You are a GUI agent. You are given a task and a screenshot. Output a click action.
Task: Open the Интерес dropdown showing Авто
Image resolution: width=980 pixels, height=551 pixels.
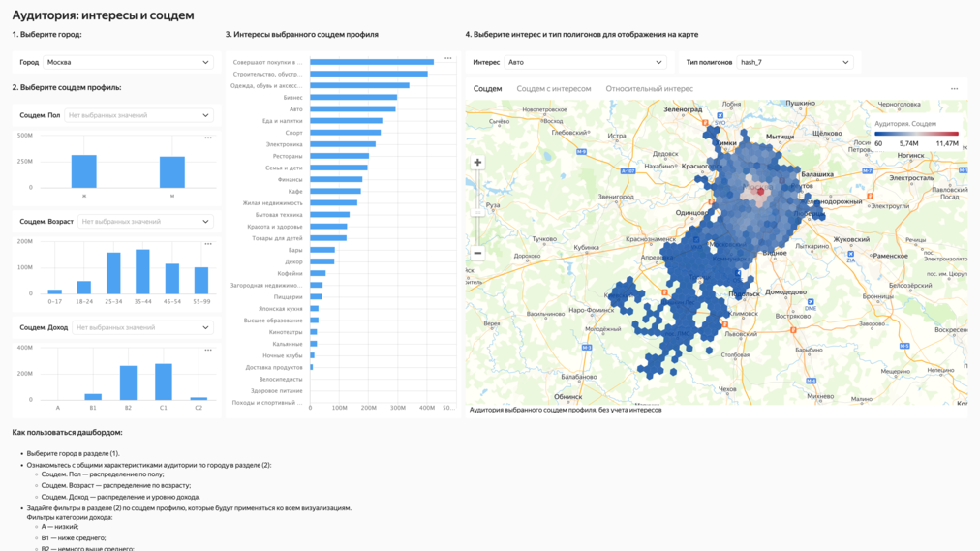585,62
